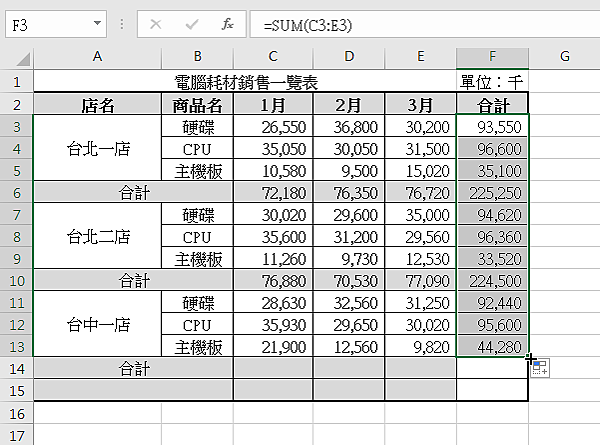Screen dimensions: 600x445
Task: Click the Name Box showing F3
Action: [56, 24]
